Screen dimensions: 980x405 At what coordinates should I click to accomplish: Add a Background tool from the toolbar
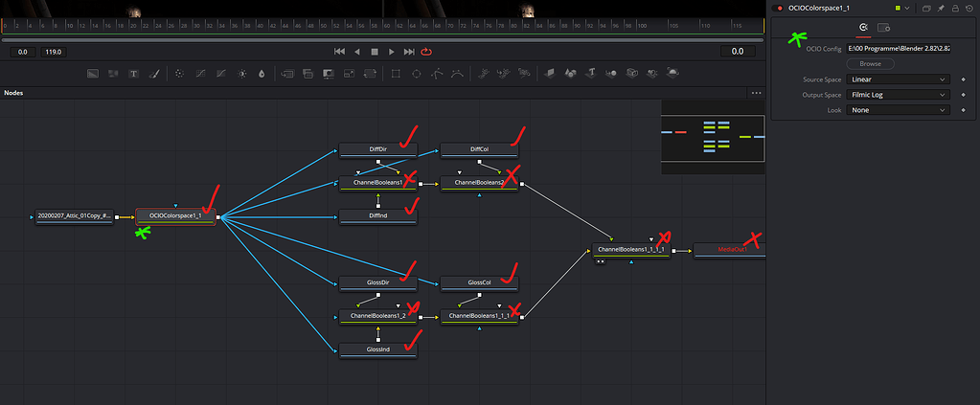point(93,73)
